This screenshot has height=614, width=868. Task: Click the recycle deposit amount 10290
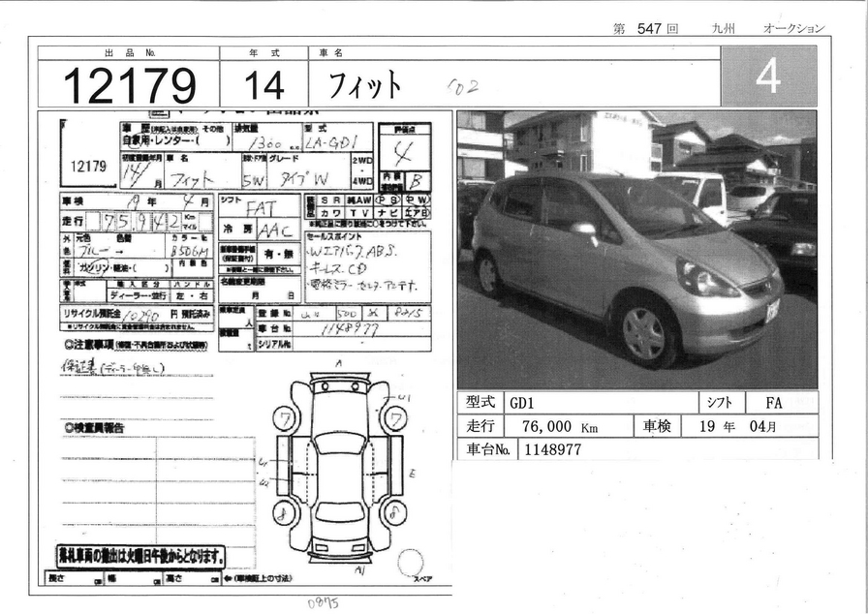point(141,316)
